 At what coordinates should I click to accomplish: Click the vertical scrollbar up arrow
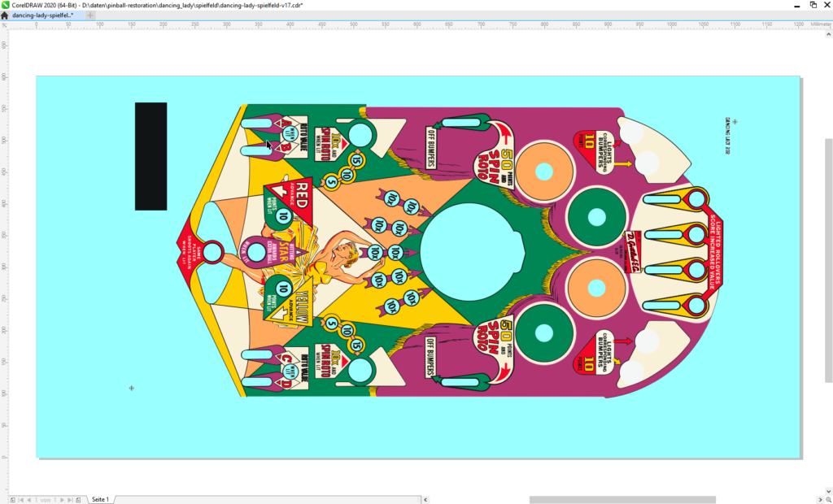[x=828, y=34]
